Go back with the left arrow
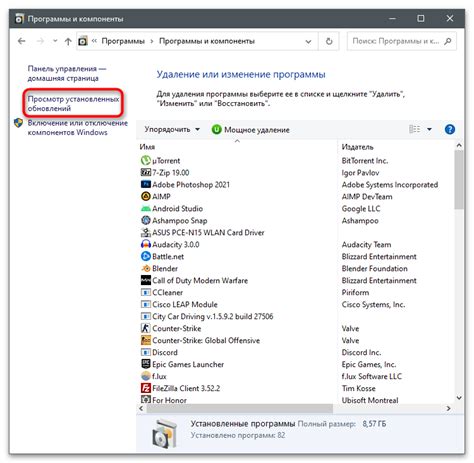Viewport: 474px width, 463px height. coord(22,41)
